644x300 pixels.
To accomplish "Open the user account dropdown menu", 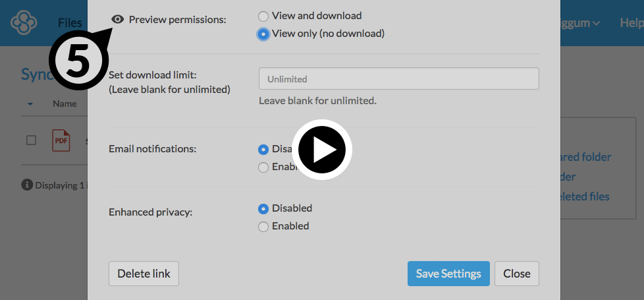I will pos(583,23).
